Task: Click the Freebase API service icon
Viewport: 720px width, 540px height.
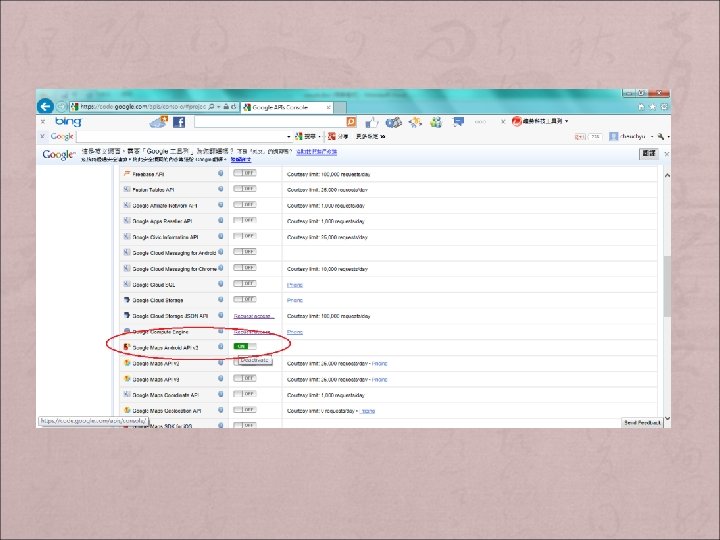Action: coord(127,174)
